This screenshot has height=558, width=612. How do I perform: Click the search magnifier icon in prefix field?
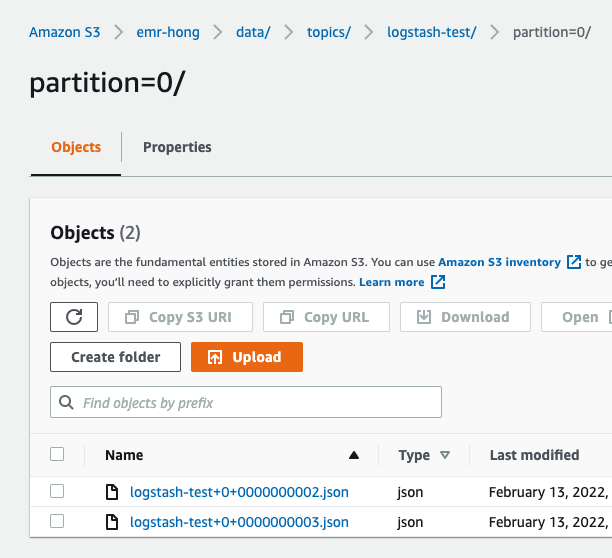coord(67,403)
